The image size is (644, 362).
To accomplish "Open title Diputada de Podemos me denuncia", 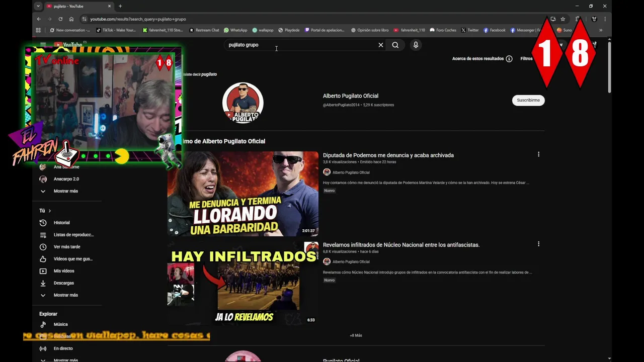I will [388, 155].
